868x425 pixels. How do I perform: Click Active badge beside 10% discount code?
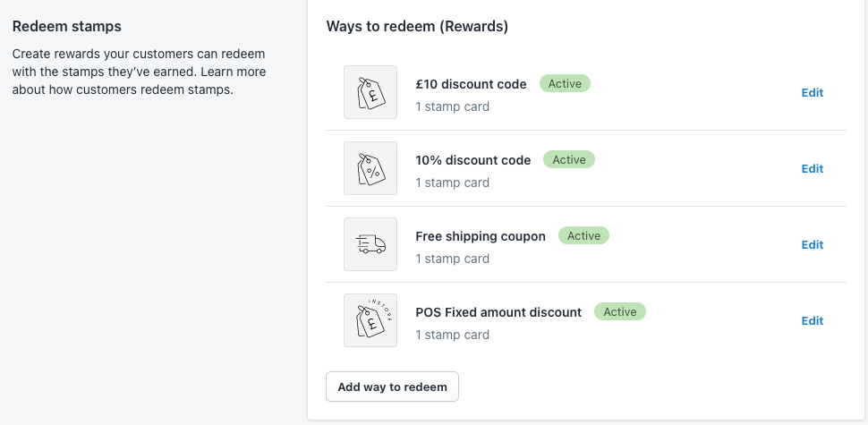click(568, 159)
